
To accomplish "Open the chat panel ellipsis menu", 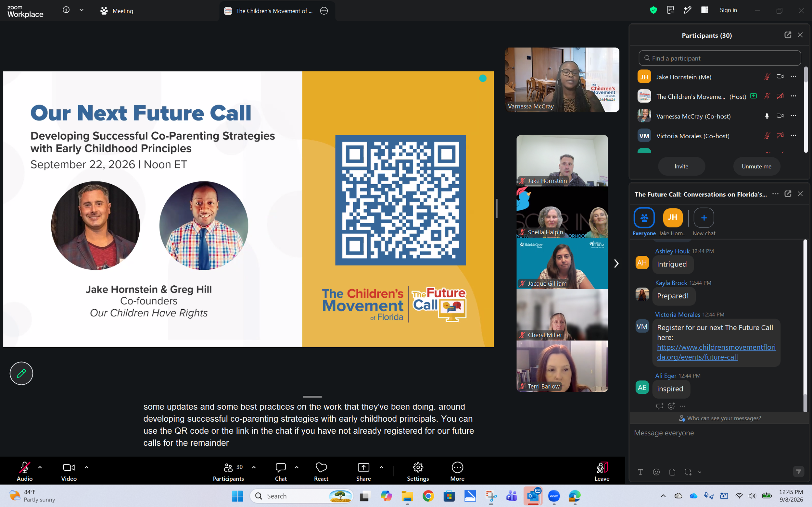I will (x=775, y=194).
